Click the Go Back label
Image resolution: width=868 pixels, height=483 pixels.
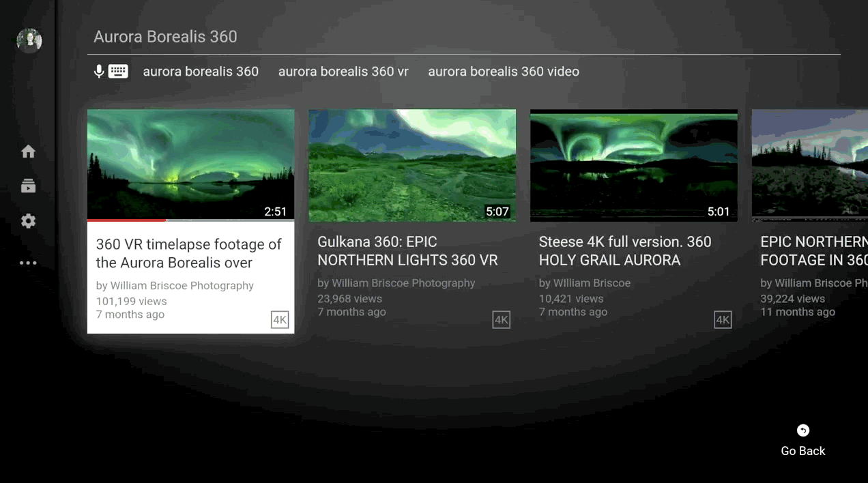click(x=803, y=451)
